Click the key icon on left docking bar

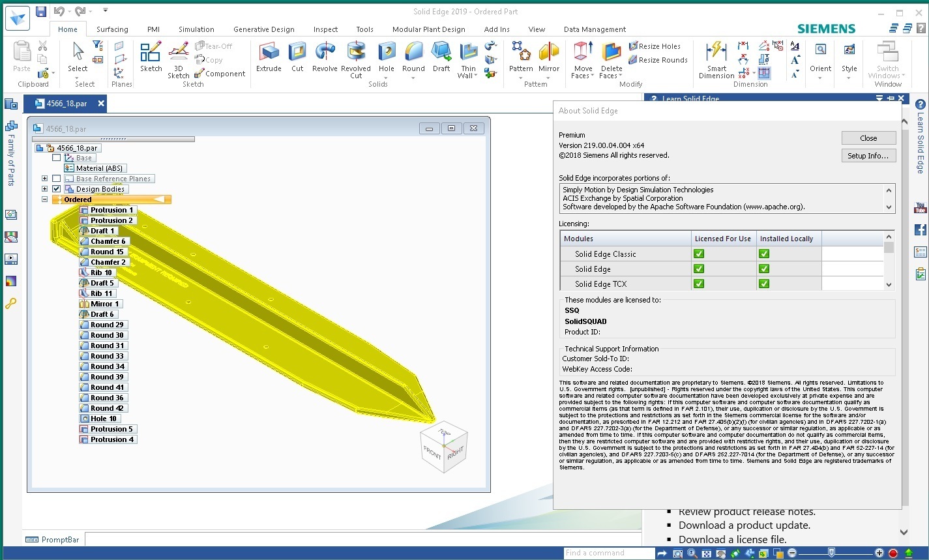[11, 303]
